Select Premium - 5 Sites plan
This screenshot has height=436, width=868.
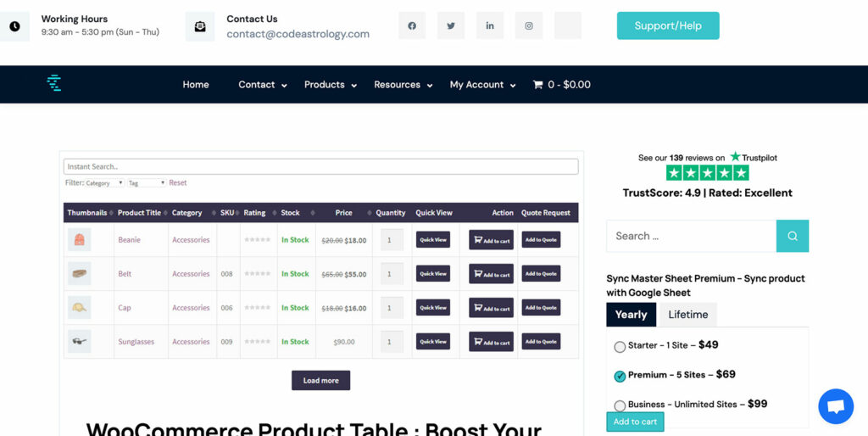point(620,376)
